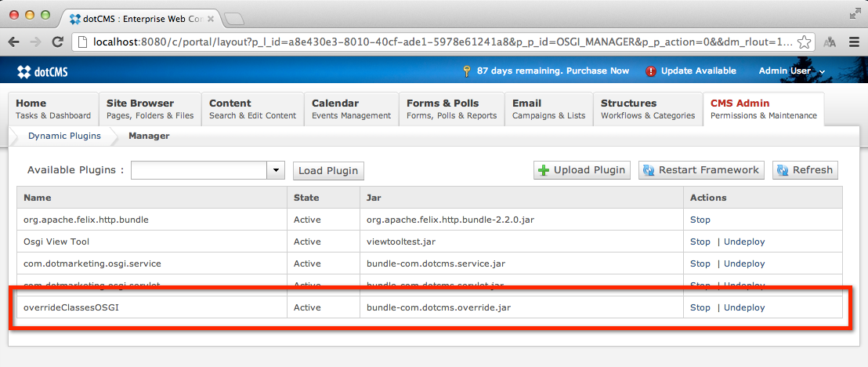
Task: Click the Refresh button
Action: click(805, 170)
